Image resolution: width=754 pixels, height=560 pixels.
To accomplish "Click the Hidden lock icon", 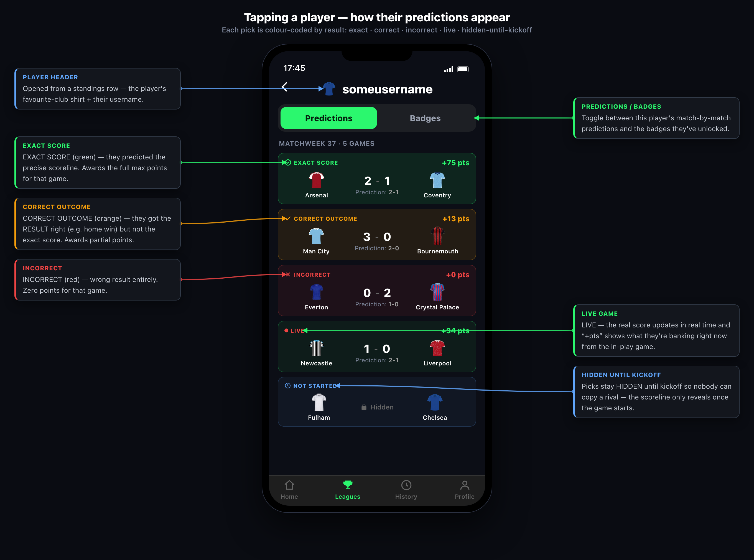I will pos(364,407).
